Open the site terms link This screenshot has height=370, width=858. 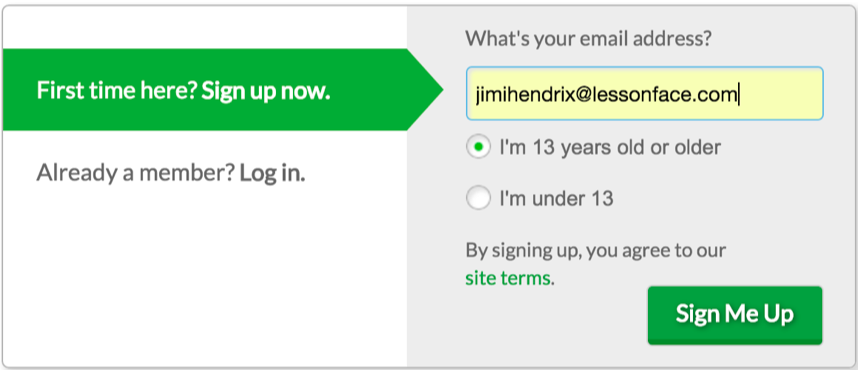coord(507,278)
